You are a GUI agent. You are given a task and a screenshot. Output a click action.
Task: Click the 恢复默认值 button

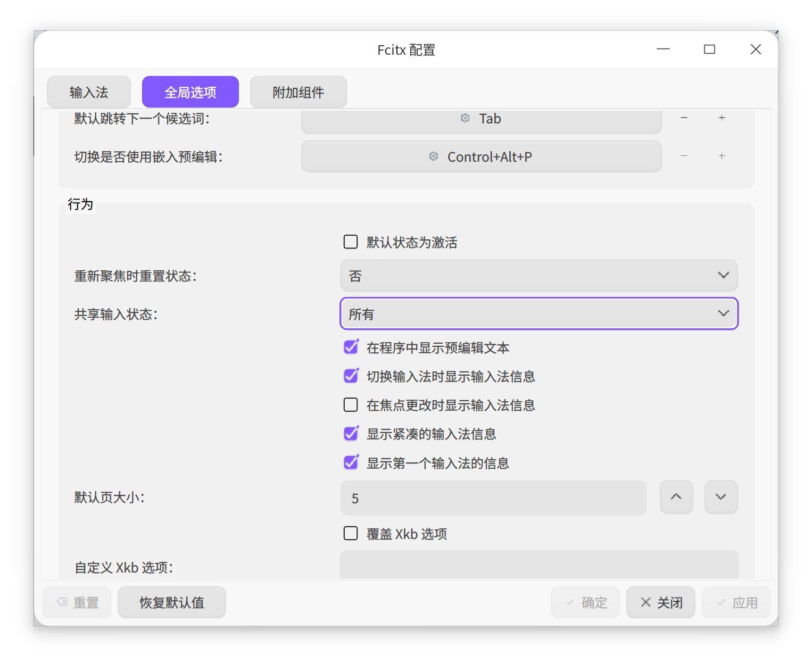tap(172, 602)
